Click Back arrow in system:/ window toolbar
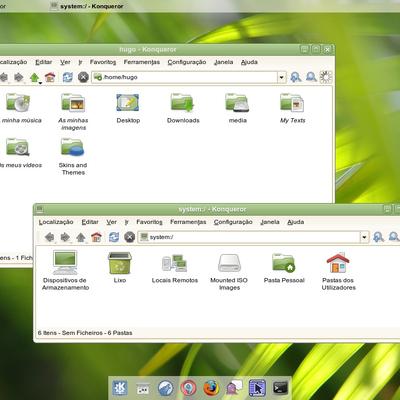Screen dimensions: 400x400 50,237
